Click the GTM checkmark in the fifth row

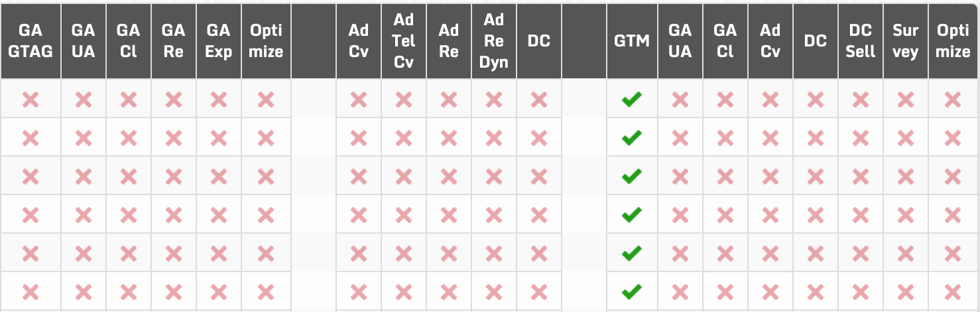click(631, 253)
